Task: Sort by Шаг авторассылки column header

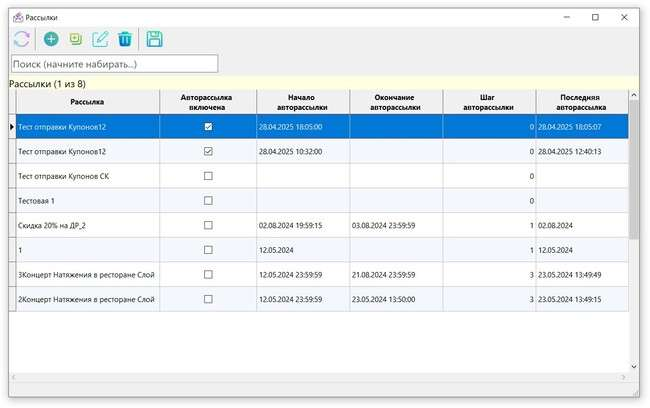Action: pos(489,102)
